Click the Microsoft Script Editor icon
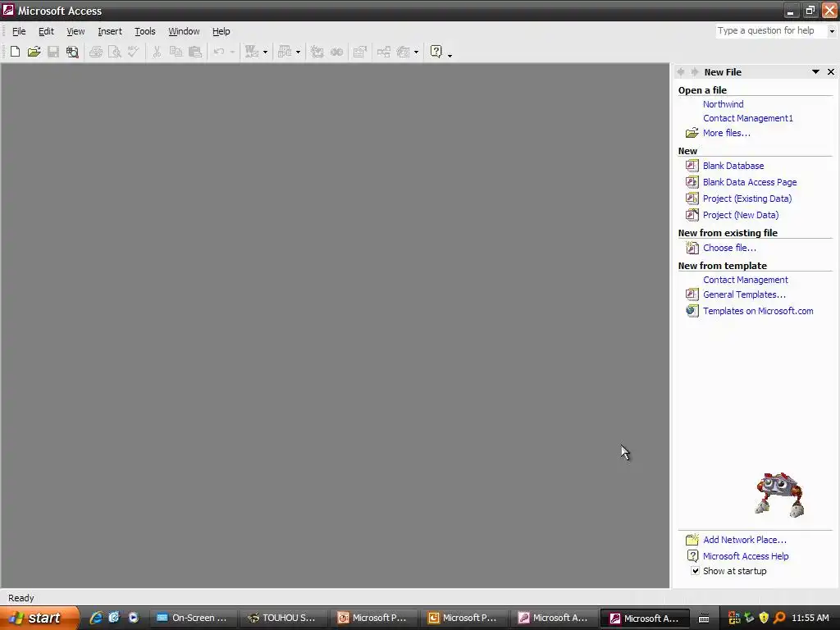The image size is (840, 630). (x=336, y=52)
